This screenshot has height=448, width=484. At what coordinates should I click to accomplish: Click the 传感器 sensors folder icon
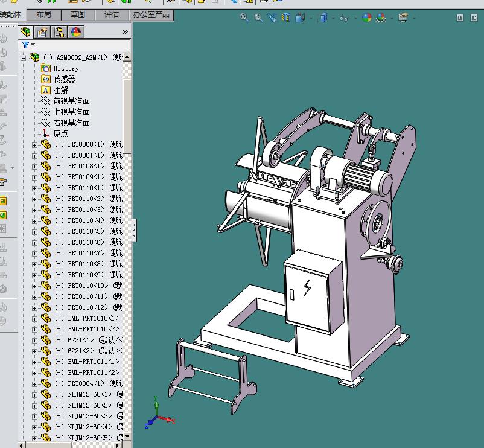[x=46, y=79]
